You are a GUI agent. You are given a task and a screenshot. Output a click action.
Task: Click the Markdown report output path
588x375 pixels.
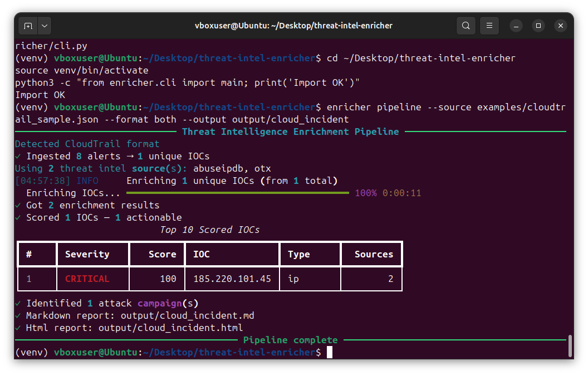187,316
